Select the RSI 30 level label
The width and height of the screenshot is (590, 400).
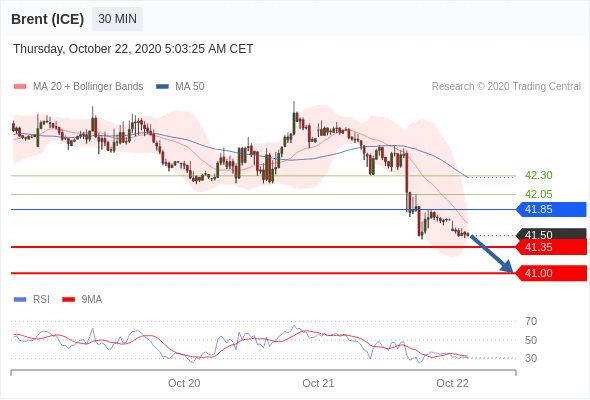pyautogui.click(x=531, y=358)
